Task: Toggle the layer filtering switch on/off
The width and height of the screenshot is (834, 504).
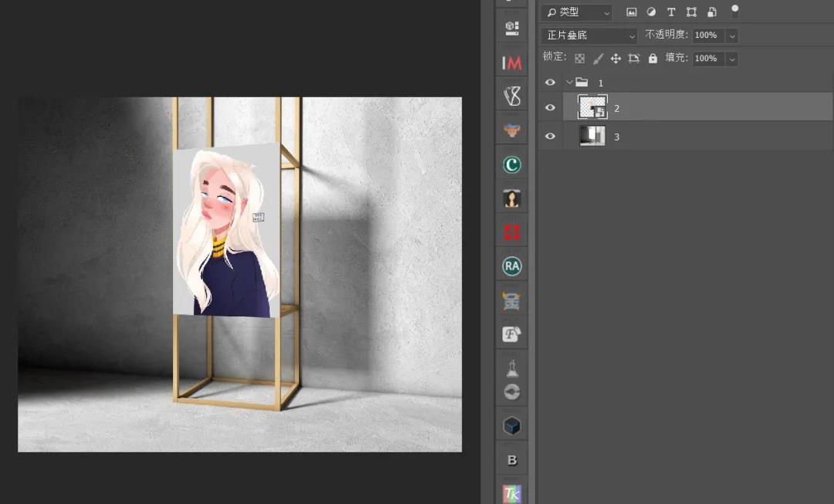Action: [x=735, y=11]
